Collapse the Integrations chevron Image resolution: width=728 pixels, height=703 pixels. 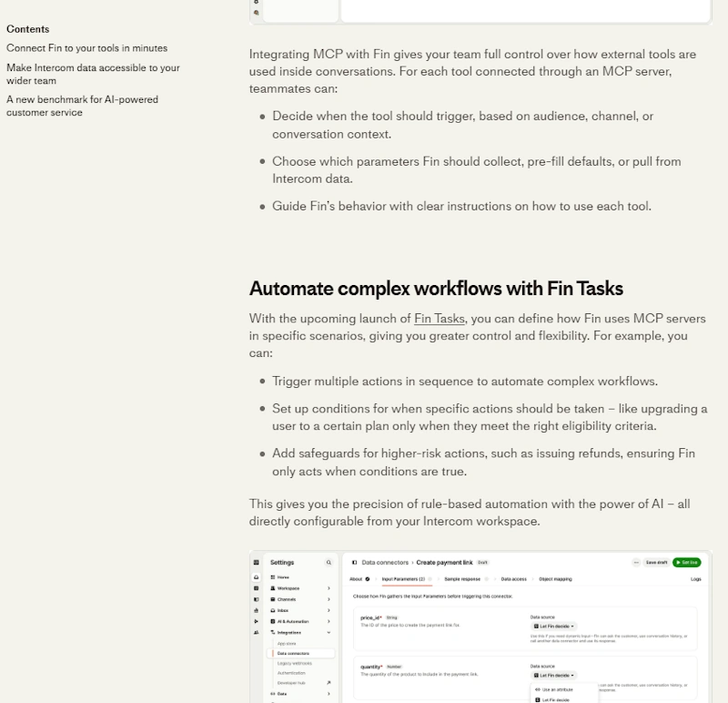[329, 632]
